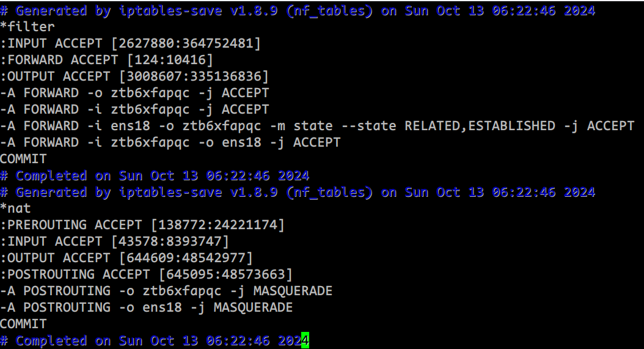The width and height of the screenshot is (644, 349).
Task: Click the green cursor block at end
Action: [306, 340]
